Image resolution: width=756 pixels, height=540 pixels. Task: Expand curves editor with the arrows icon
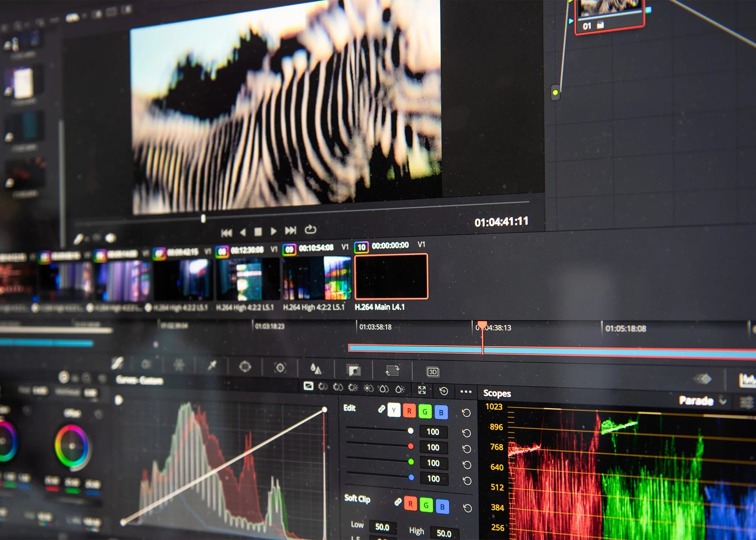pyautogui.click(x=422, y=390)
